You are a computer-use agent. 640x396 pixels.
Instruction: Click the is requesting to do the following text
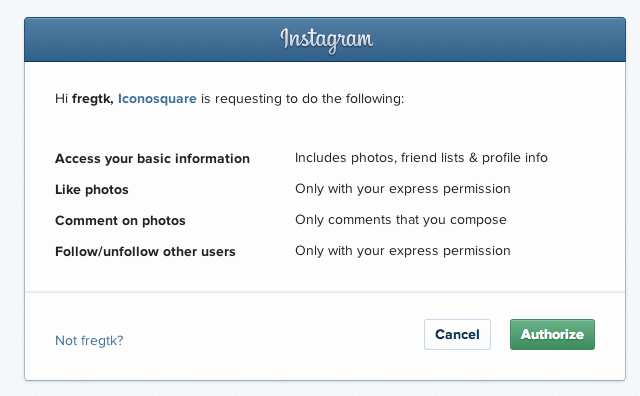point(302,99)
